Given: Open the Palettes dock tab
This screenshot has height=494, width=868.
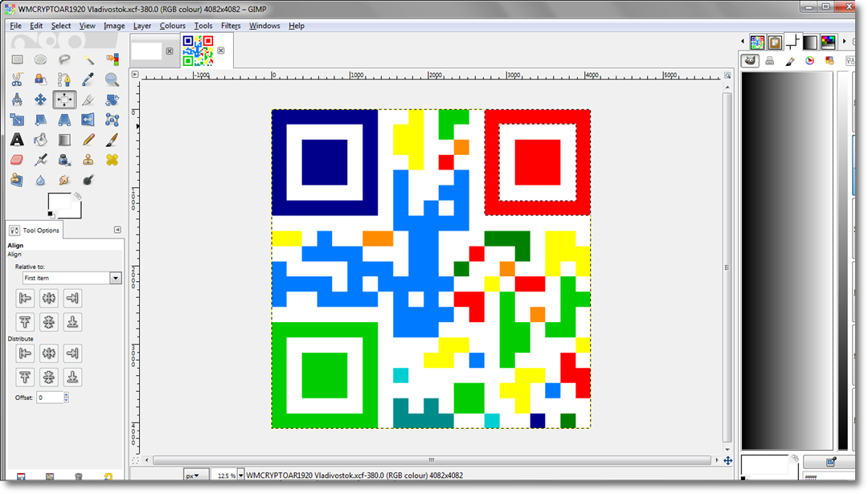Looking at the screenshot, I should (828, 42).
